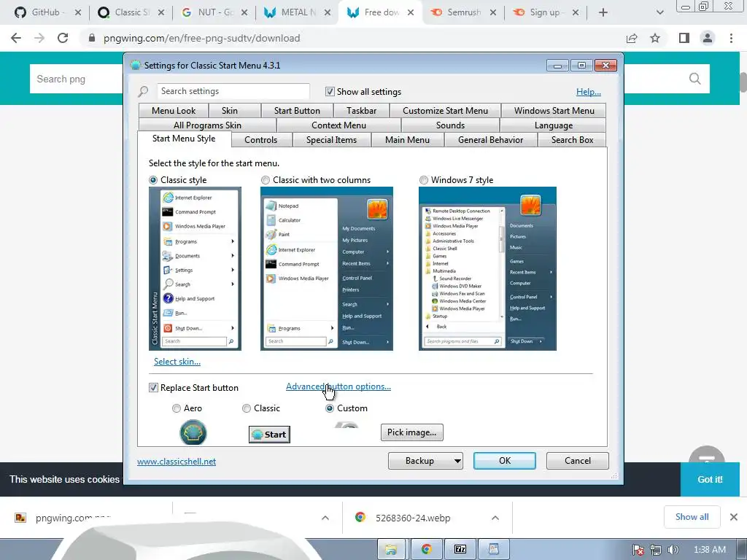Uncheck Replace Start button checkbox
The image size is (747, 560).
[x=153, y=388]
